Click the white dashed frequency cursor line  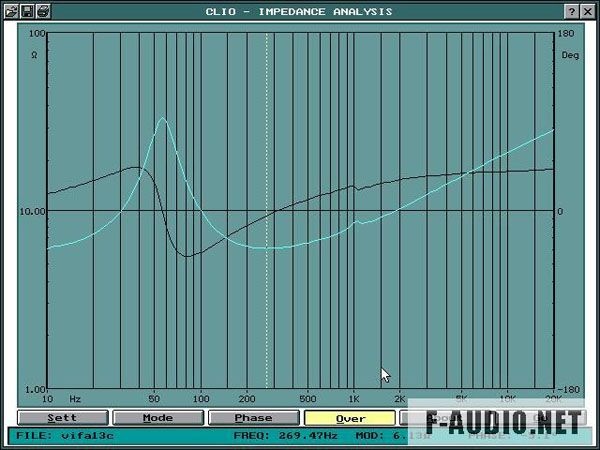point(267,210)
